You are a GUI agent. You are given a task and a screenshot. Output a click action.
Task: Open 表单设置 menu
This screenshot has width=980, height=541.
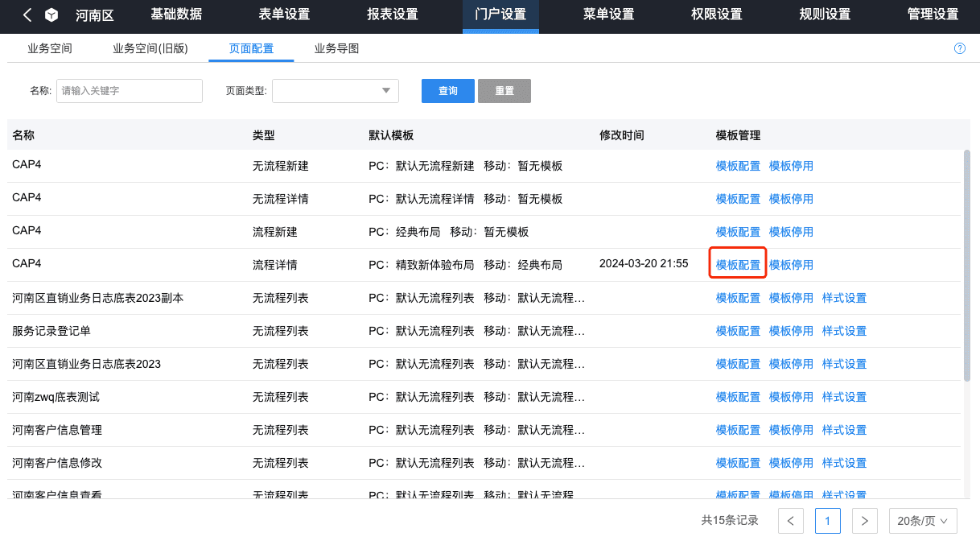pos(284,14)
